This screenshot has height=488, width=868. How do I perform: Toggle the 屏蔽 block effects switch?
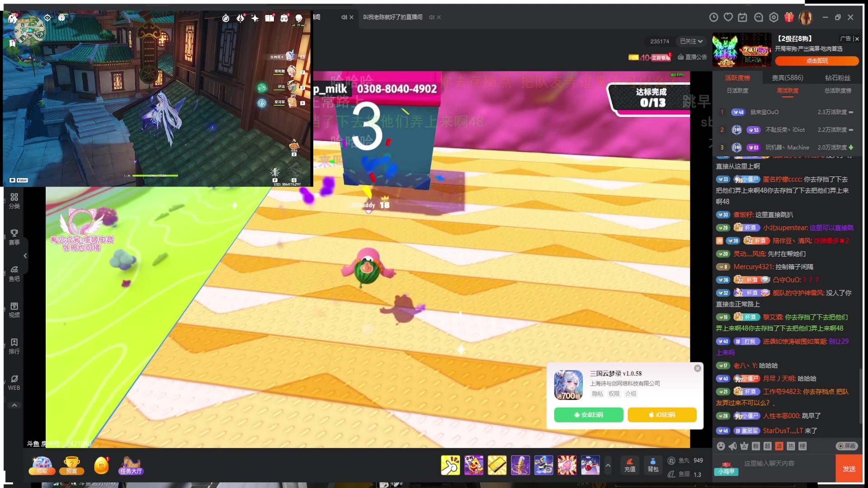(847, 446)
